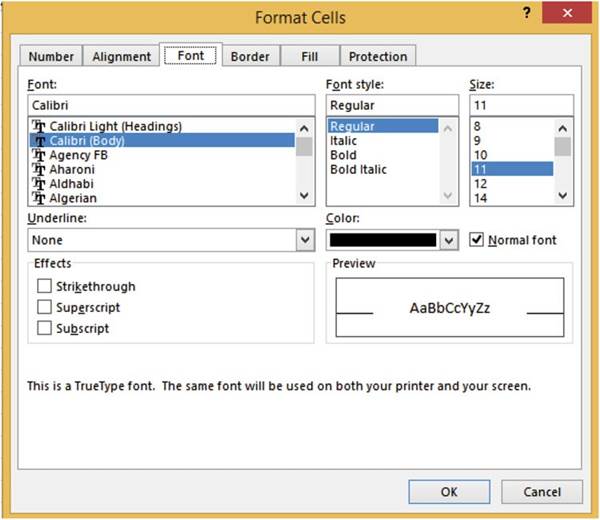Expand the Color dropdown arrow
The width and height of the screenshot is (600, 520).
tap(449, 240)
